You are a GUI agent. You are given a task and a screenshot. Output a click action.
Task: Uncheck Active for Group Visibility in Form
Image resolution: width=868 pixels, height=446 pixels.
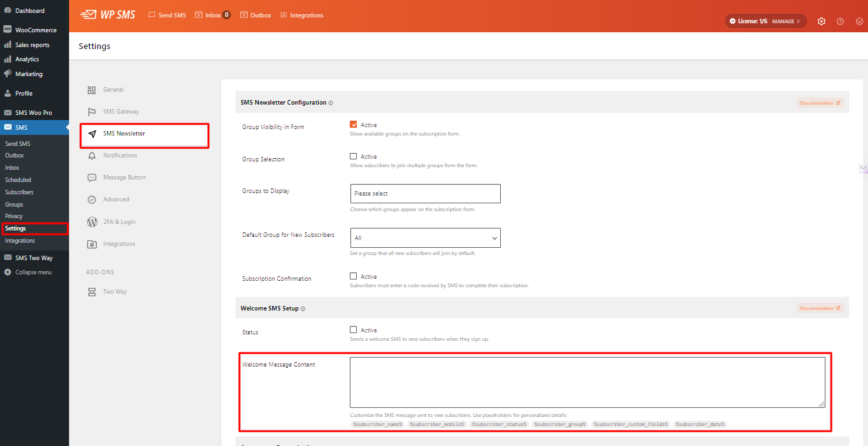point(354,125)
